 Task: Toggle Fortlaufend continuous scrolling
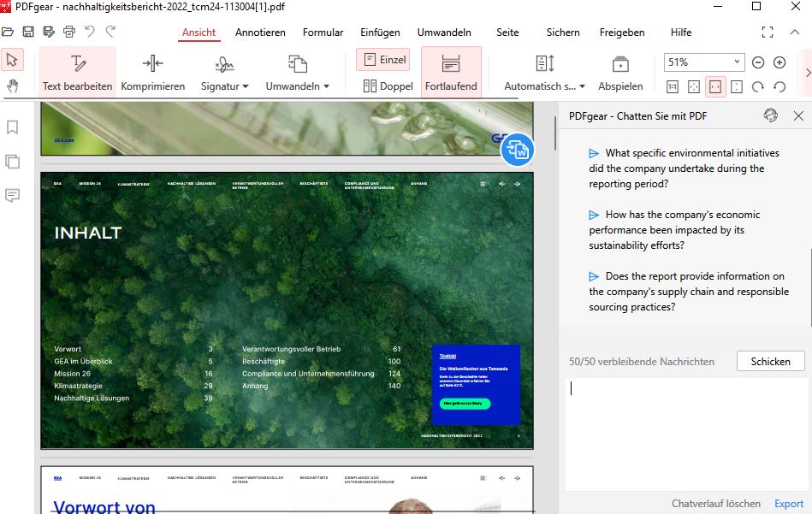point(451,72)
